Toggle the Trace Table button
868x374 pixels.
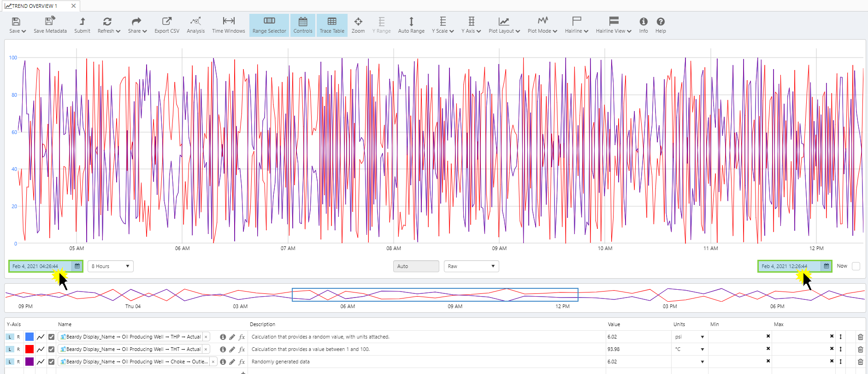(332, 25)
